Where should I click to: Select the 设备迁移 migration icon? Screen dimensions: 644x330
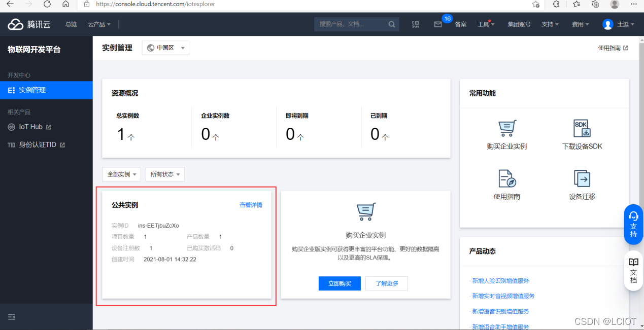581,178
